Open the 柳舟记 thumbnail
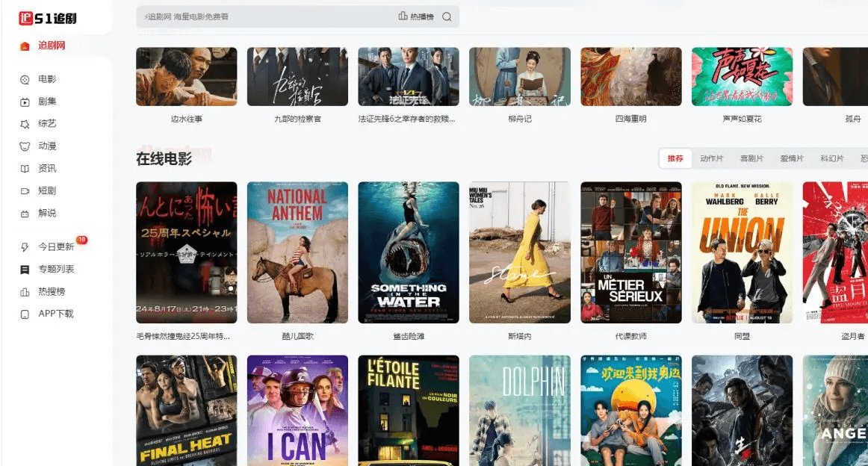The width and height of the screenshot is (868, 466). tap(520, 76)
